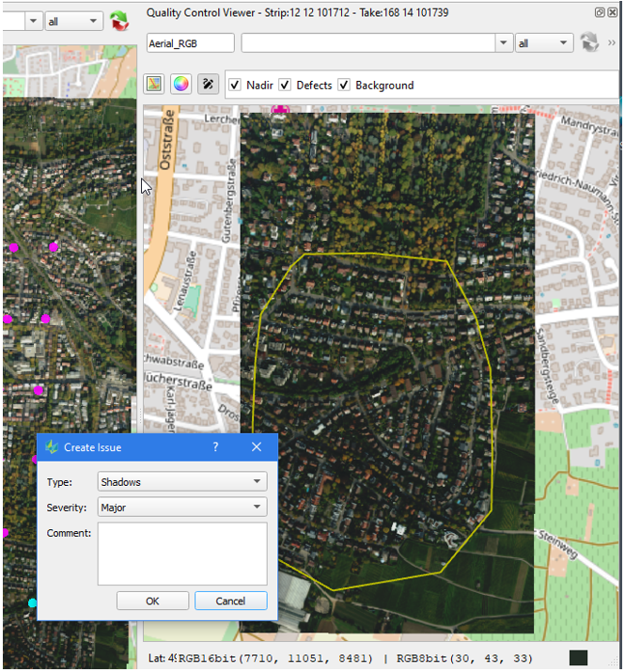Undock the Quality Control Viewer panel

tap(601, 13)
